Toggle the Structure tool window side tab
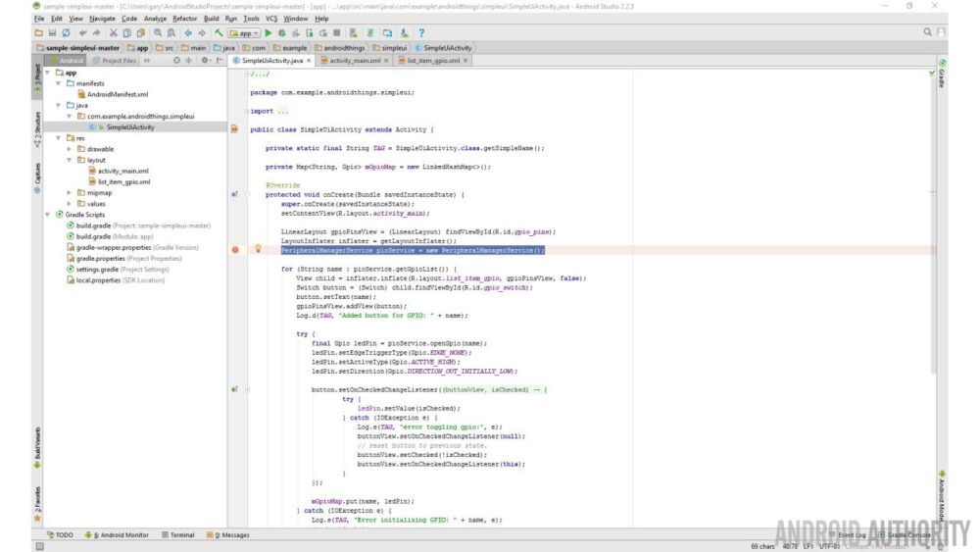 coord(37,127)
